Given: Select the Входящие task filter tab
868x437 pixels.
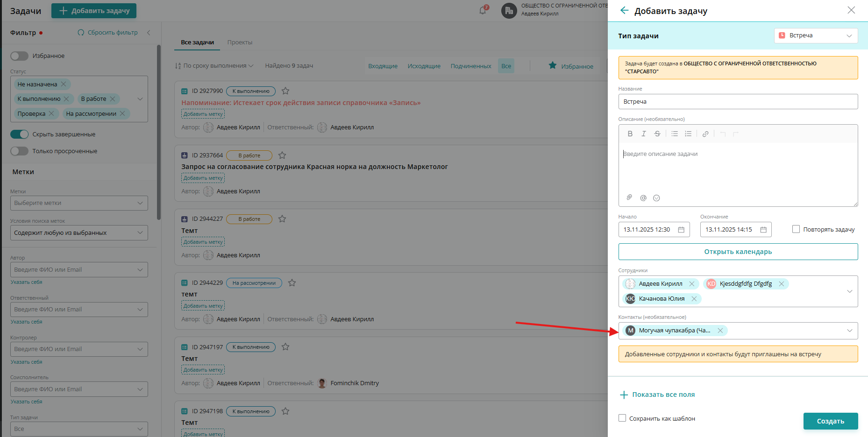Looking at the screenshot, I should pos(383,66).
